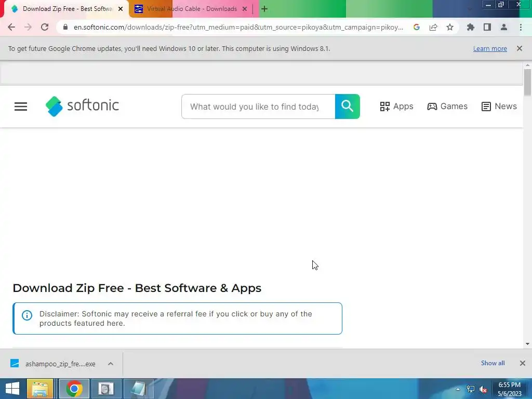Open a new browser tab
Viewport: 532px width, 399px height.
(264, 9)
